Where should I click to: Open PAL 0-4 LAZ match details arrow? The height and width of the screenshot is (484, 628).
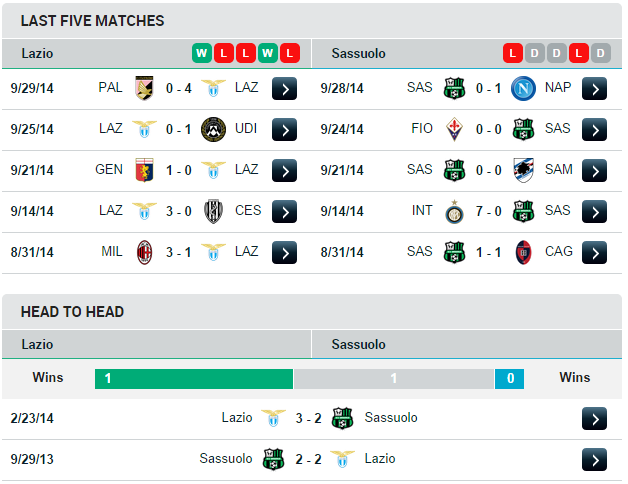click(284, 88)
